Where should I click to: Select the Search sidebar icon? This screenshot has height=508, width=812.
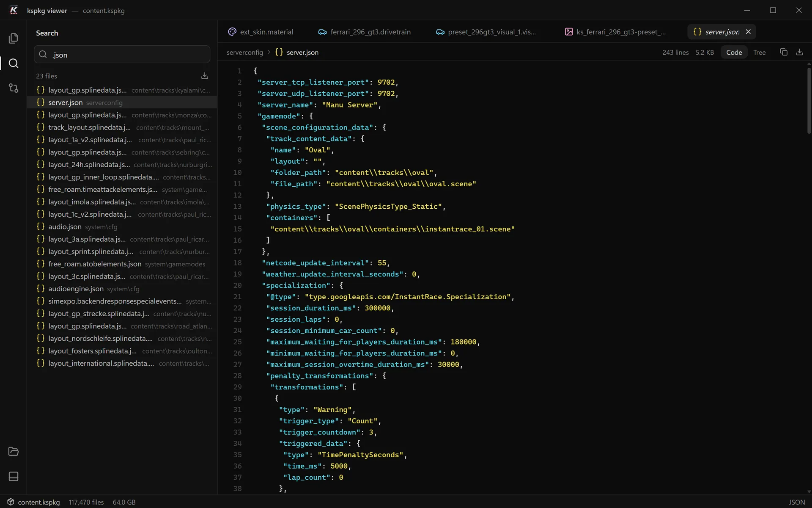pos(14,63)
